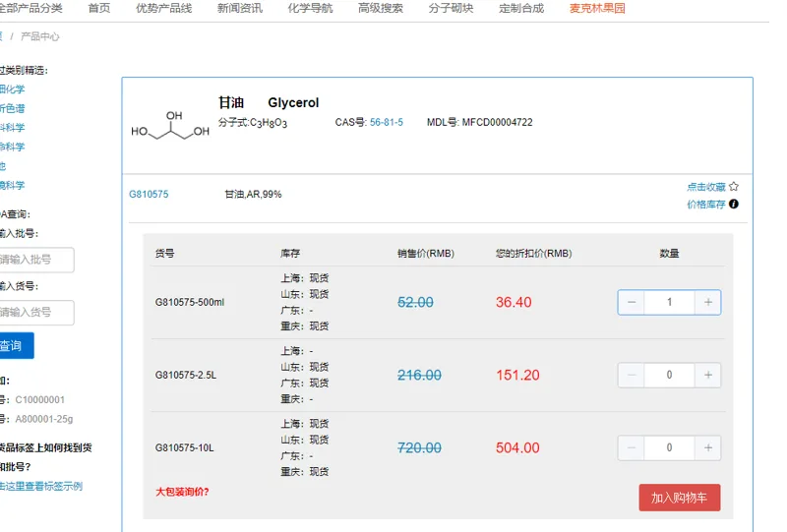The width and height of the screenshot is (787, 532).
Task: Click the 销售价(RMB) column header
Action: click(426, 254)
